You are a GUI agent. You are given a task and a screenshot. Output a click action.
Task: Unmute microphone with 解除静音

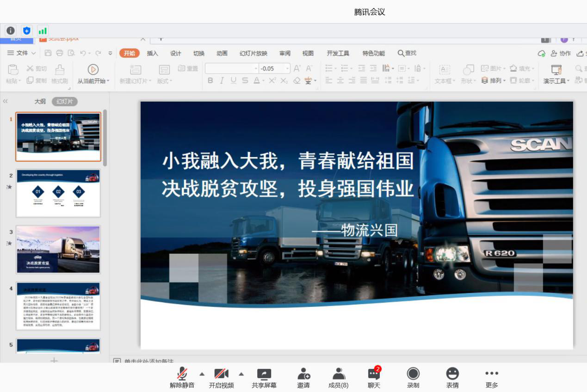[x=182, y=374]
